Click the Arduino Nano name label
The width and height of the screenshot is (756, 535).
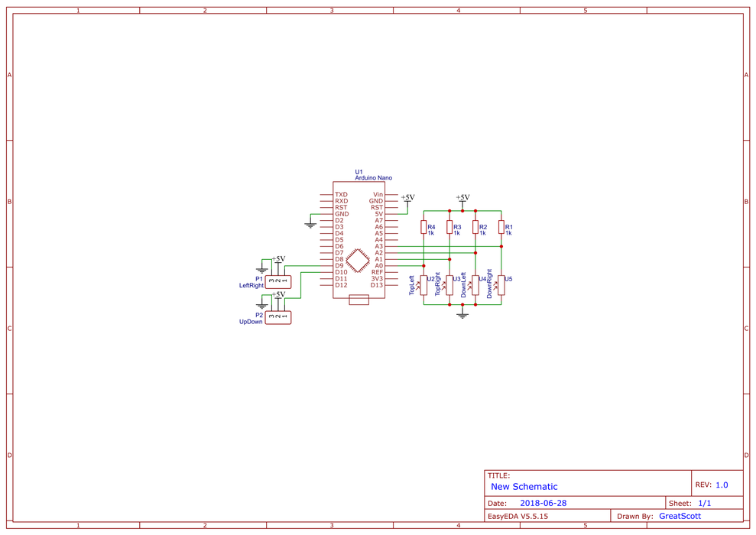tap(374, 178)
